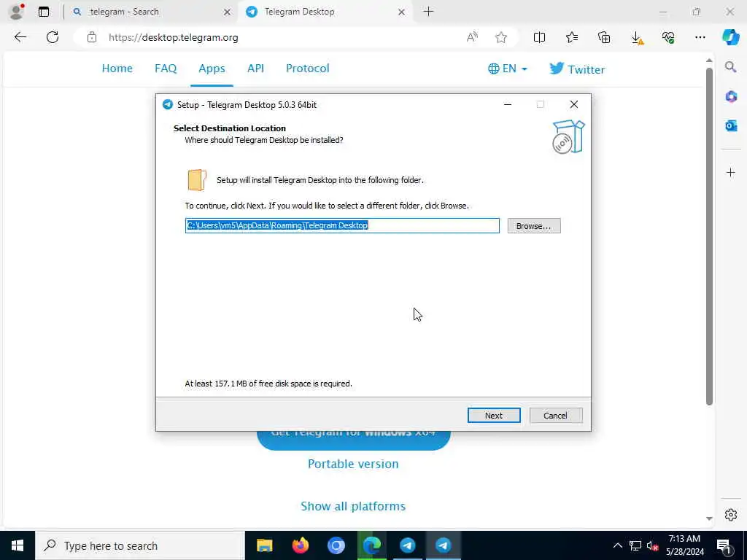The width and height of the screenshot is (747, 560).
Task: Open the notification center icon
Action: click(723, 545)
